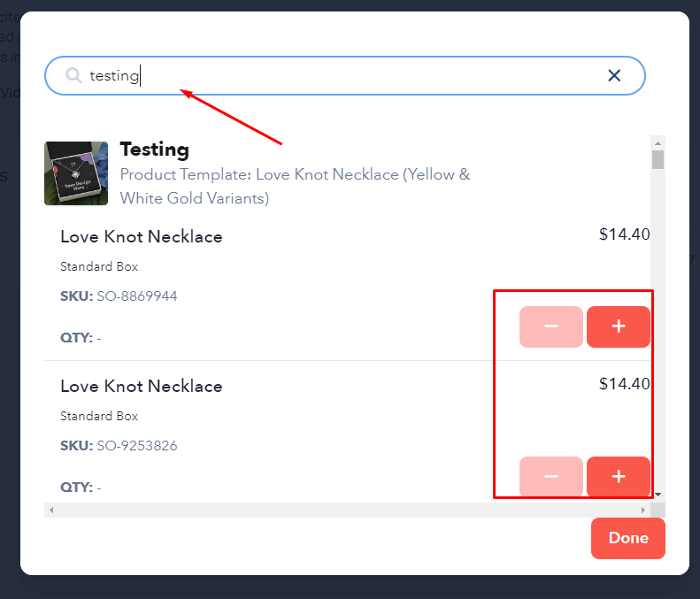Decrease quantity for SKU SO-8869944
700x599 pixels.
(551, 326)
